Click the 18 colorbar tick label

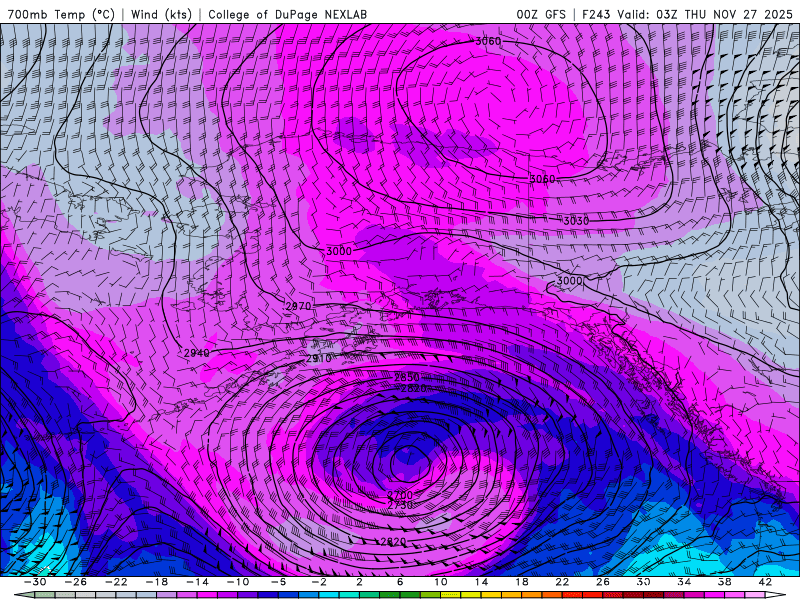[521, 582]
